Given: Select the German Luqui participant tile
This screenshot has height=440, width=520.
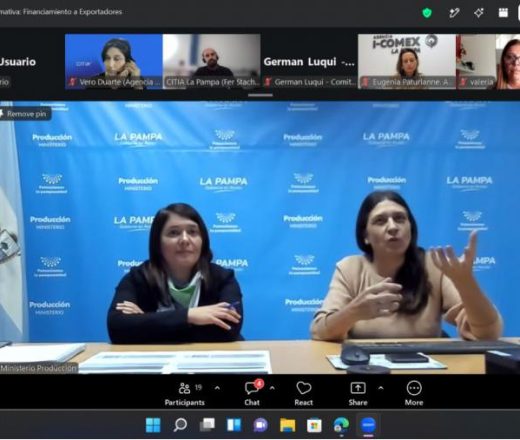Looking at the screenshot, I should coord(309,62).
